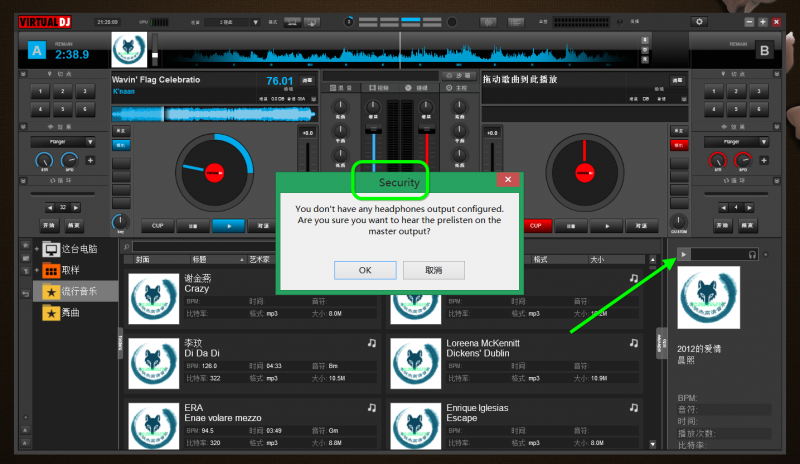Image resolution: width=800 pixels, height=464 pixels.
Task: Expand the 取样 tree node
Action: coord(37,270)
